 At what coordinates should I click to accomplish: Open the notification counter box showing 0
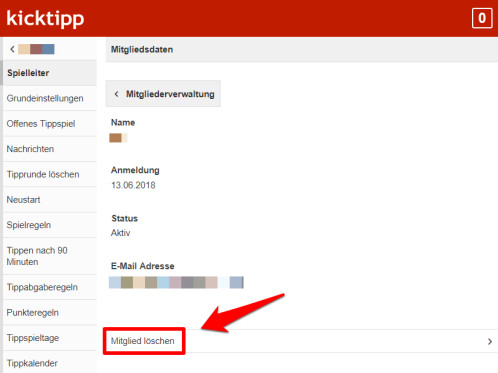482,18
